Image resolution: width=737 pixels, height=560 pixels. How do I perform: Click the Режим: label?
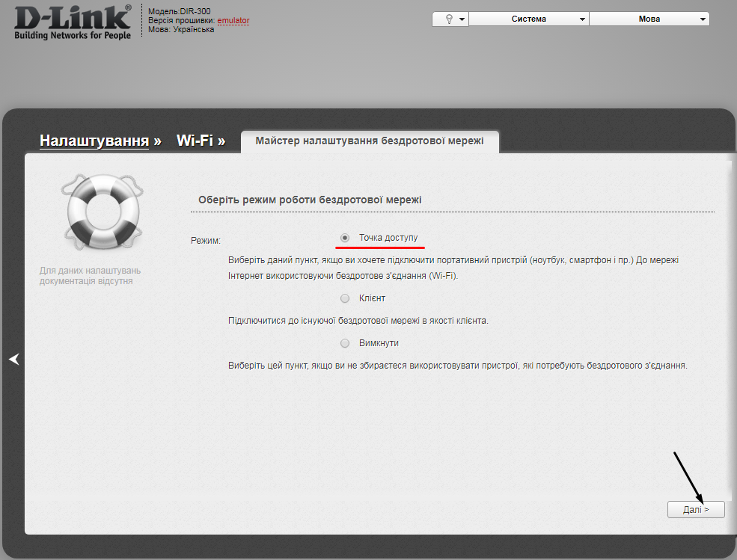pyautogui.click(x=206, y=241)
